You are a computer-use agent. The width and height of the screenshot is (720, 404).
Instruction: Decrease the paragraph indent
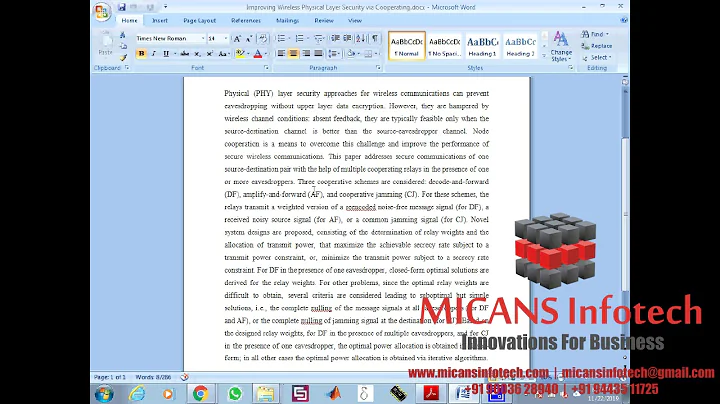(x=336, y=39)
